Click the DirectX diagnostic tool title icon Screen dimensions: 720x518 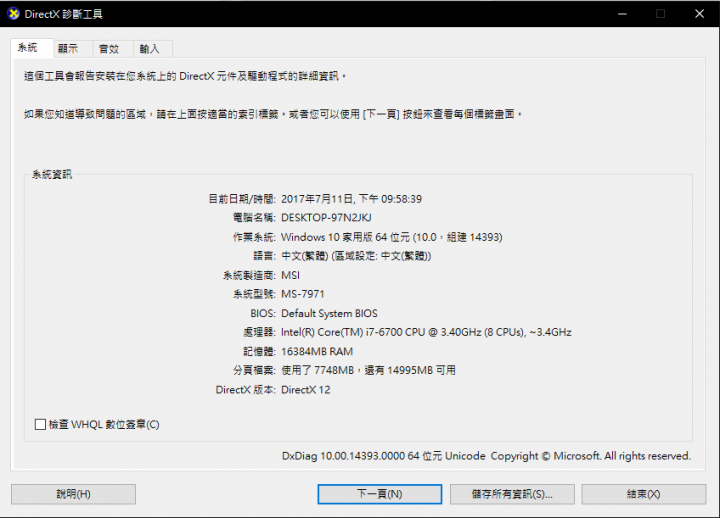(13, 14)
